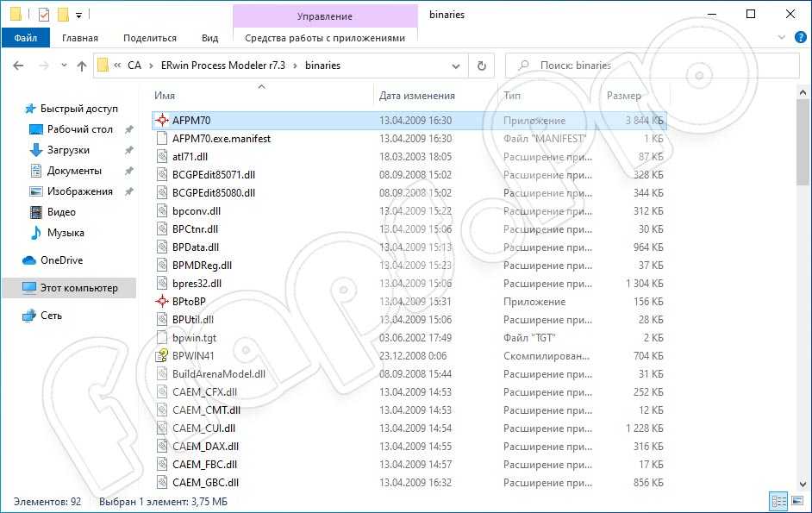Screen dimensions: 812x513
Task: Select the file bpconv.dll
Action: (409, 211)
